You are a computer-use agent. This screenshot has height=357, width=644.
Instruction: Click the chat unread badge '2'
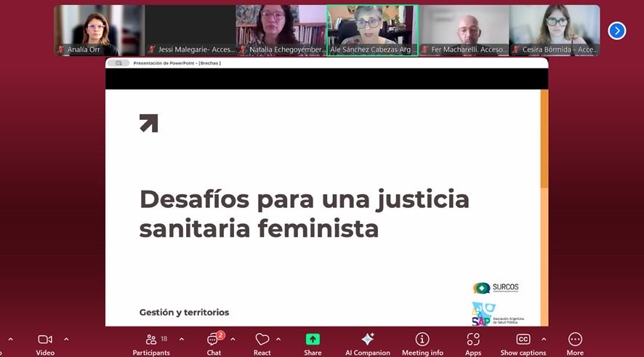point(220,335)
